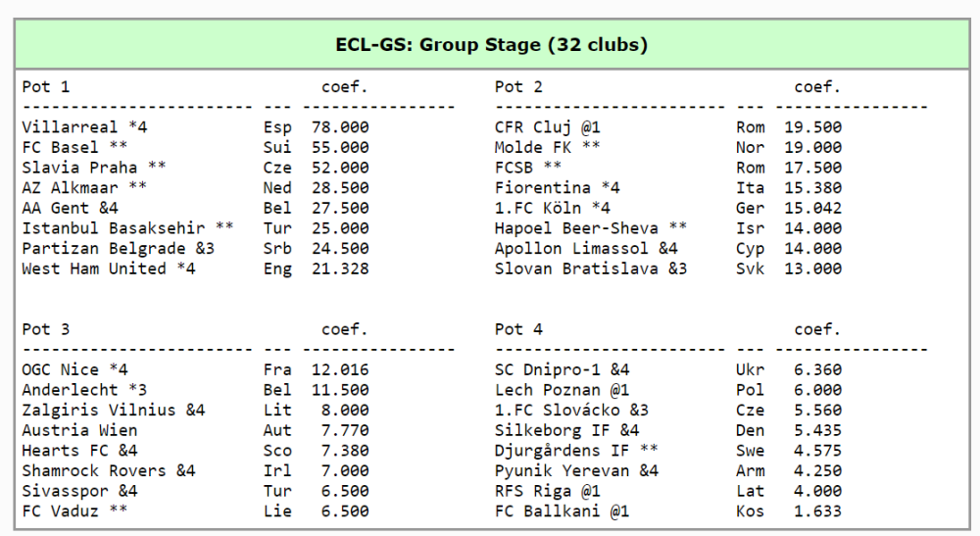Image resolution: width=980 pixels, height=536 pixels.
Task: Click Istanbul Basaksehir team entry
Action: (x=114, y=228)
